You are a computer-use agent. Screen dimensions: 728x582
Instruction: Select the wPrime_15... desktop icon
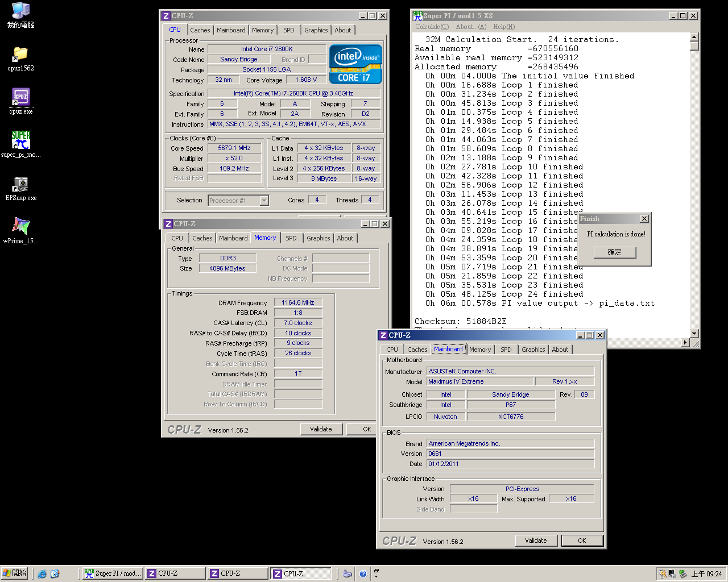click(x=20, y=231)
